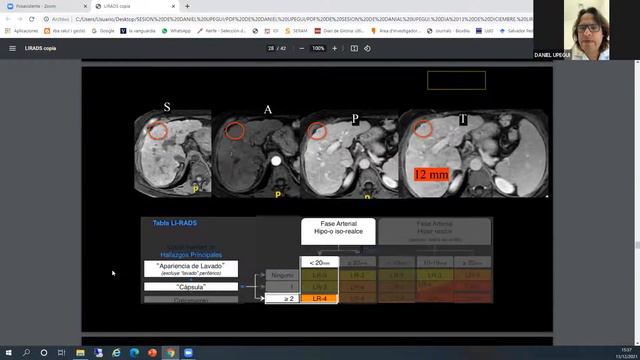Click the "Hallazgos Principales" text
Screen dimensions: 640x360
(191, 255)
